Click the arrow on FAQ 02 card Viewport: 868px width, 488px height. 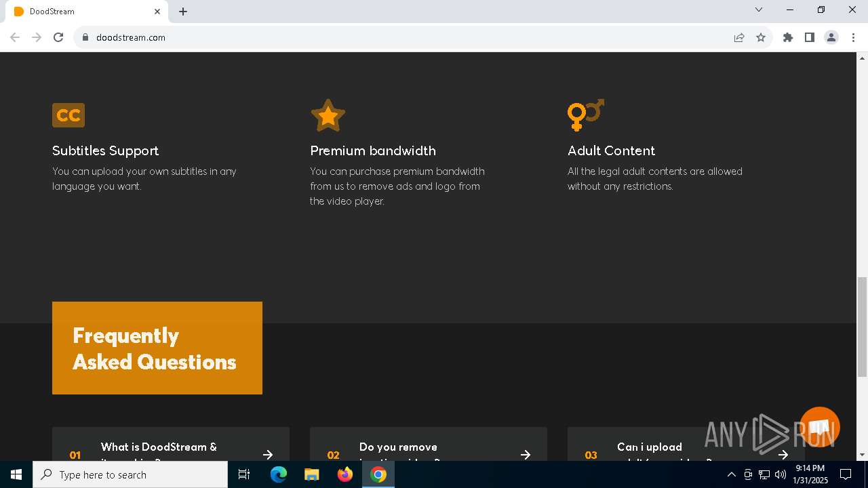click(x=526, y=455)
